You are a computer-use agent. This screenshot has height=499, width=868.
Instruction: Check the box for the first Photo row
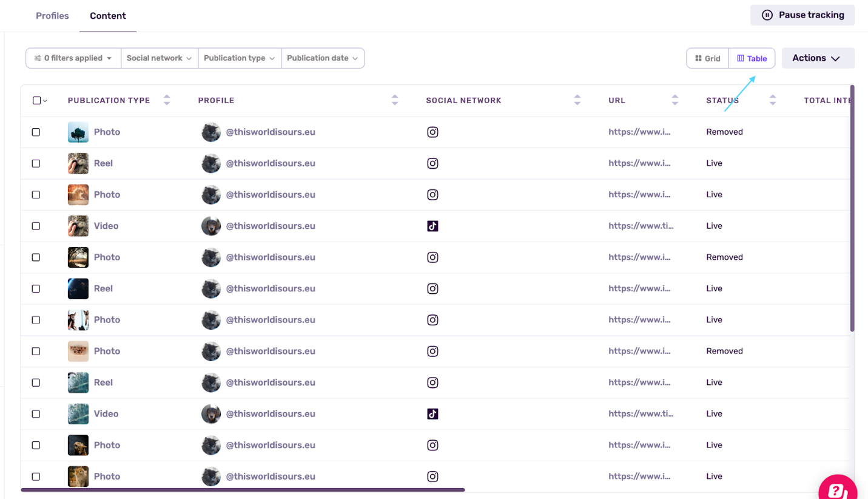(36, 132)
